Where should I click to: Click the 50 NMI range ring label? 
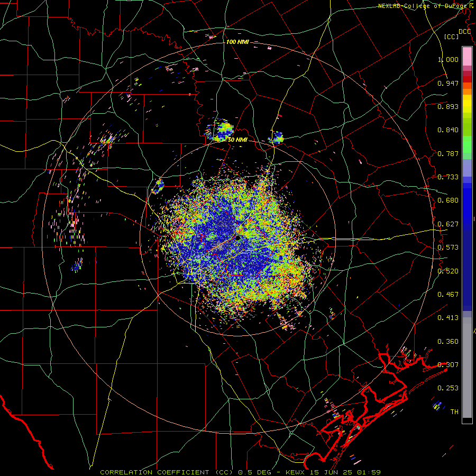237,140
